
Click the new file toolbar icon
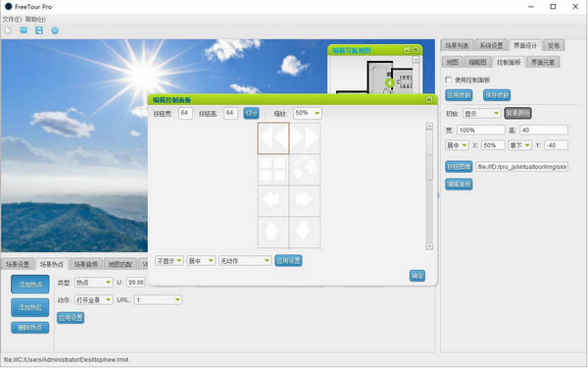(x=8, y=30)
